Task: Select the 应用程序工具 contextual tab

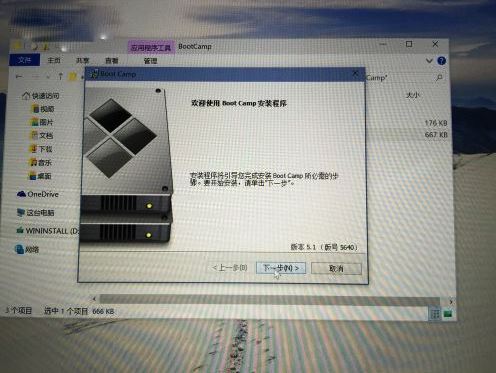Action: 151,48
